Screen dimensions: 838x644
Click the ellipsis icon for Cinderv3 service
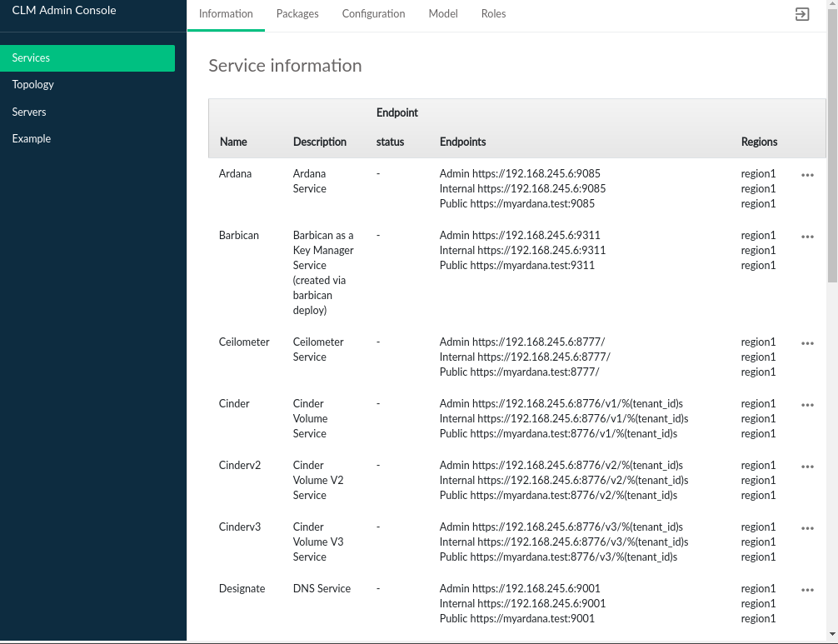point(807,528)
